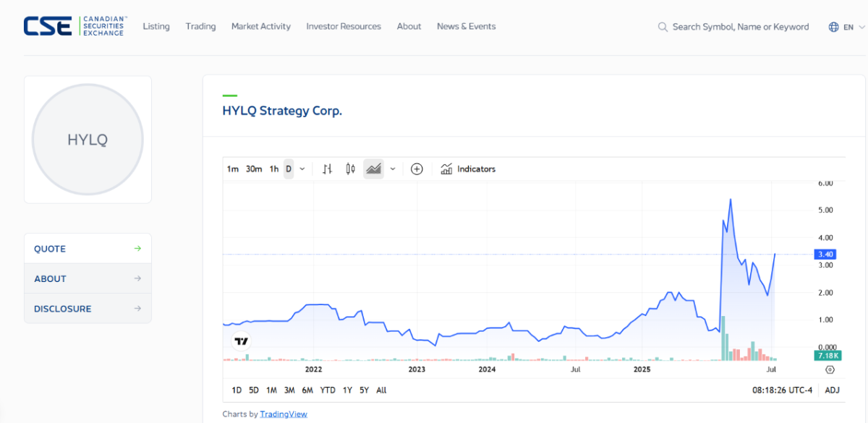Open the News & Events menu
Image resolution: width=868 pixels, height=423 pixels.
coord(467,27)
